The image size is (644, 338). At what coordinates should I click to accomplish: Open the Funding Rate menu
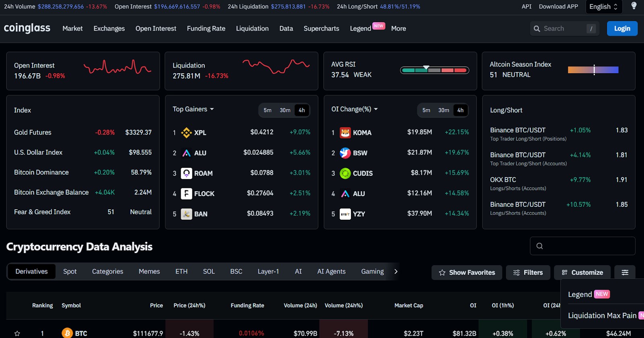[x=206, y=29]
